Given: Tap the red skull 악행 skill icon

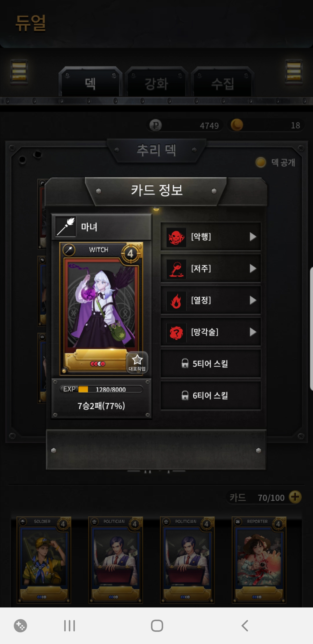Looking at the screenshot, I should 176,237.
